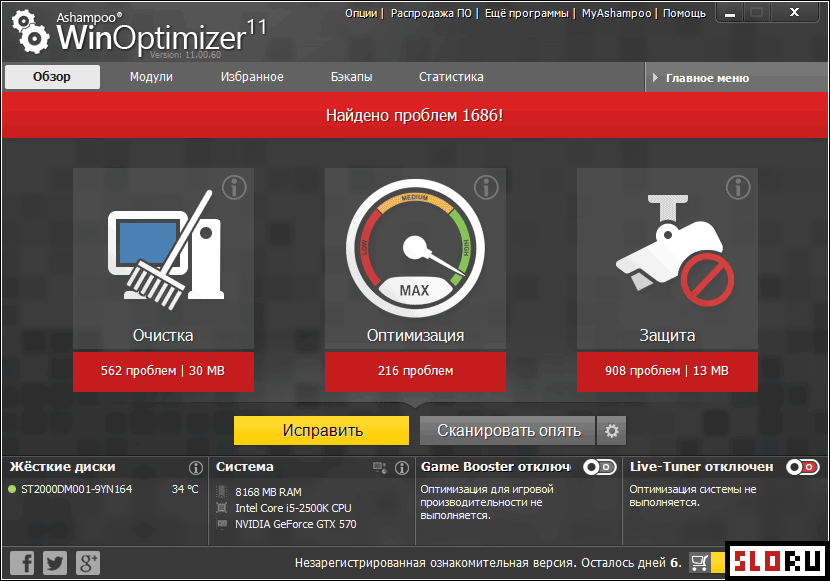Click the info icon on Защита card
Image resolution: width=830 pixels, height=581 pixels.
coord(738,187)
